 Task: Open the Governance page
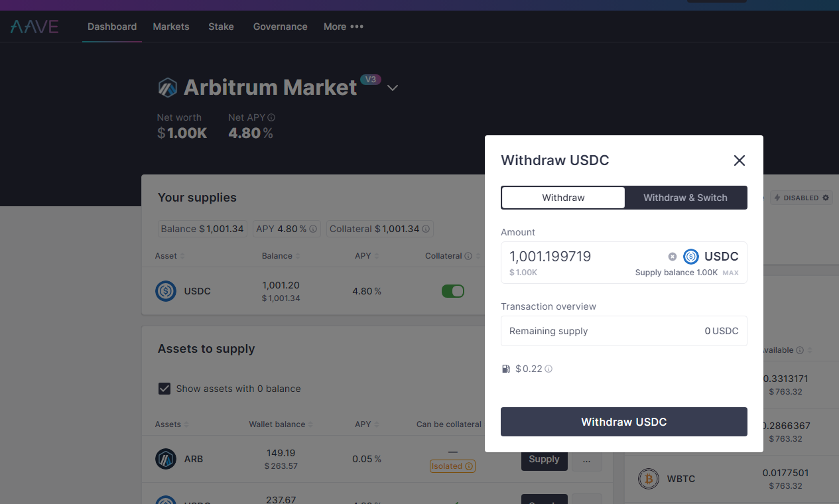[x=281, y=27]
